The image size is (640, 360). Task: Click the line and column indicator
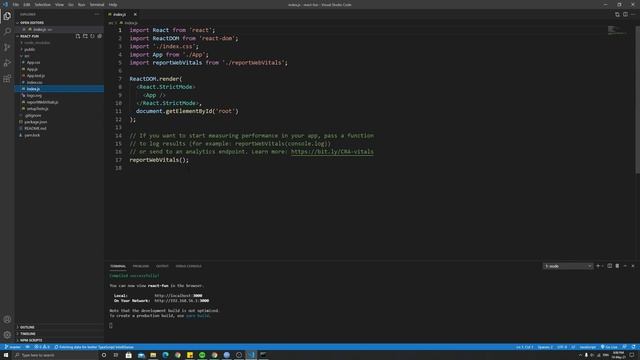coord(524,347)
